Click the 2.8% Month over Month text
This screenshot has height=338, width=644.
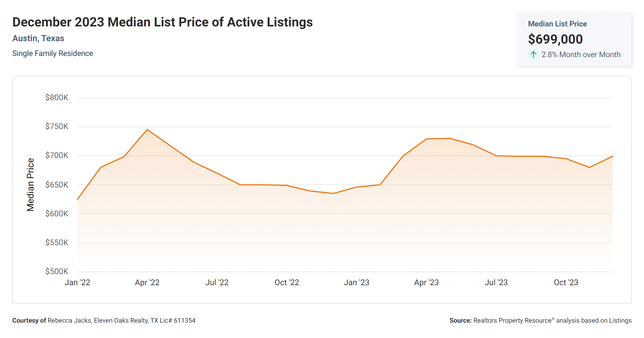click(x=581, y=55)
